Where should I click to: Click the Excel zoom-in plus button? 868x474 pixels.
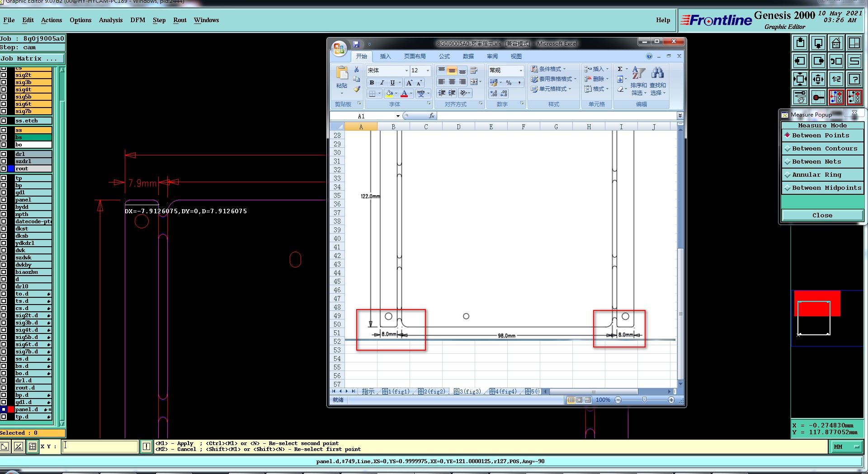pos(671,400)
